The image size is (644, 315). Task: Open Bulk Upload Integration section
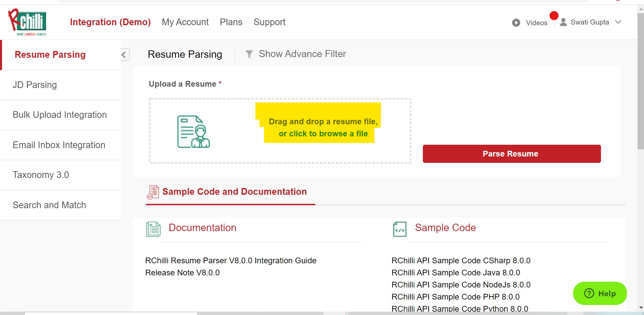[x=61, y=115]
